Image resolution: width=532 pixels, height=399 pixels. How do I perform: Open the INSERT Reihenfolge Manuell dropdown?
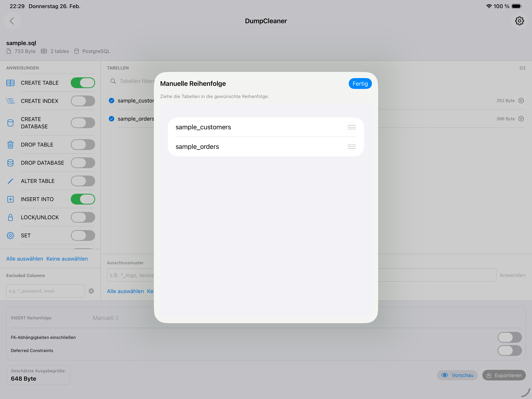point(106,318)
